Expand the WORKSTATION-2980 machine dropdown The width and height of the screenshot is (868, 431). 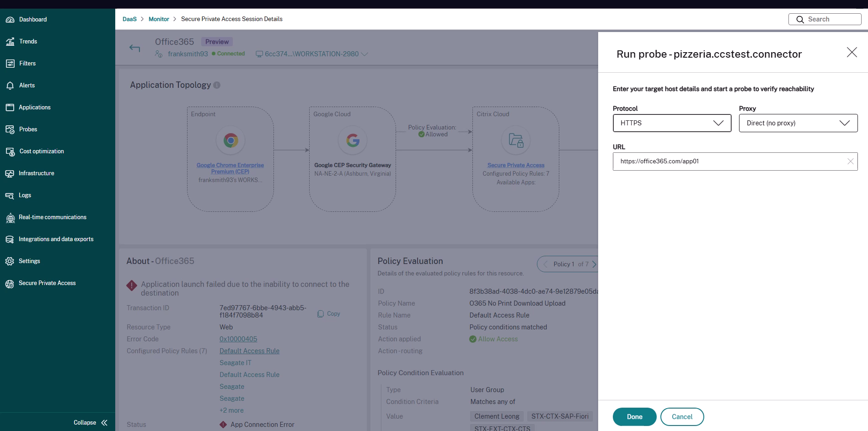pos(364,54)
